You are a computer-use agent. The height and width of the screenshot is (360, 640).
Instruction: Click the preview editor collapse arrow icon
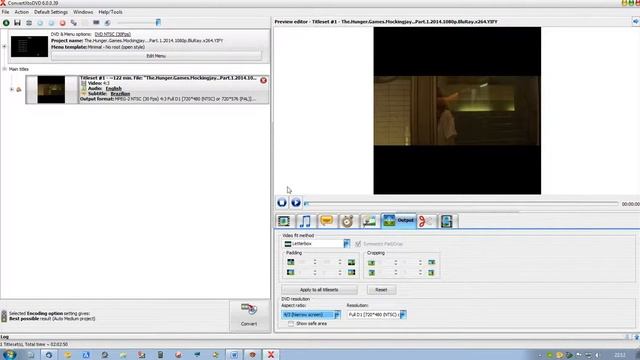click(x=636, y=21)
